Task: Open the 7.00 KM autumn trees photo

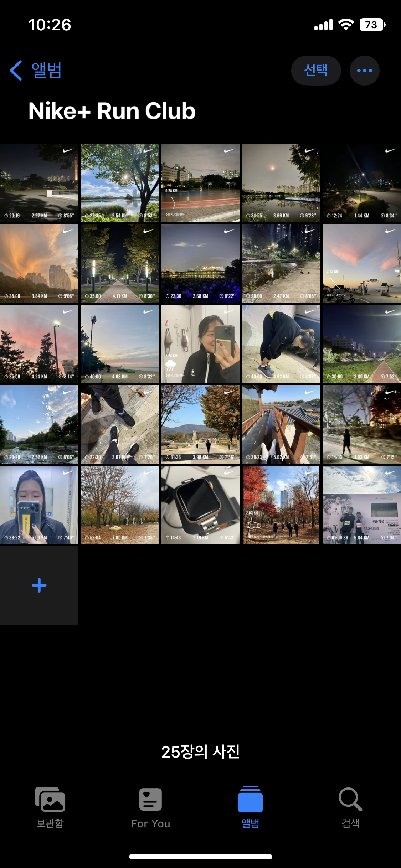Action: click(120, 505)
